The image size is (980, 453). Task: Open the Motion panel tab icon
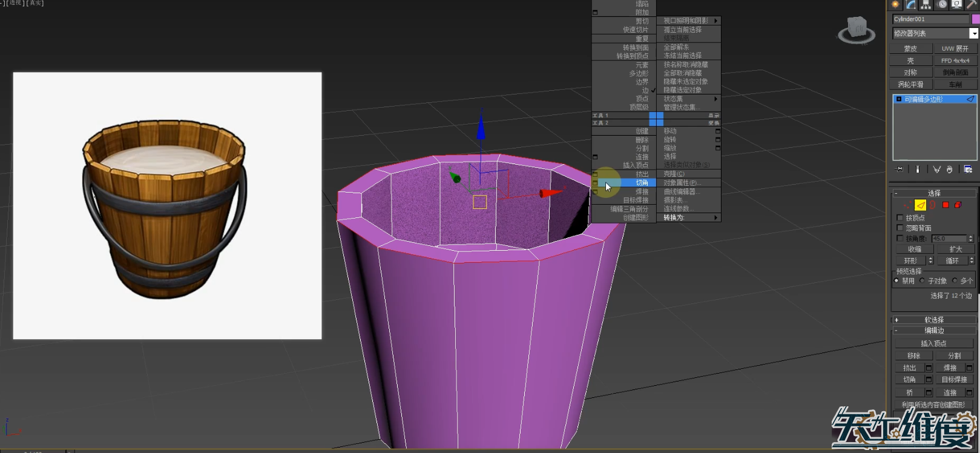point(942,5)
